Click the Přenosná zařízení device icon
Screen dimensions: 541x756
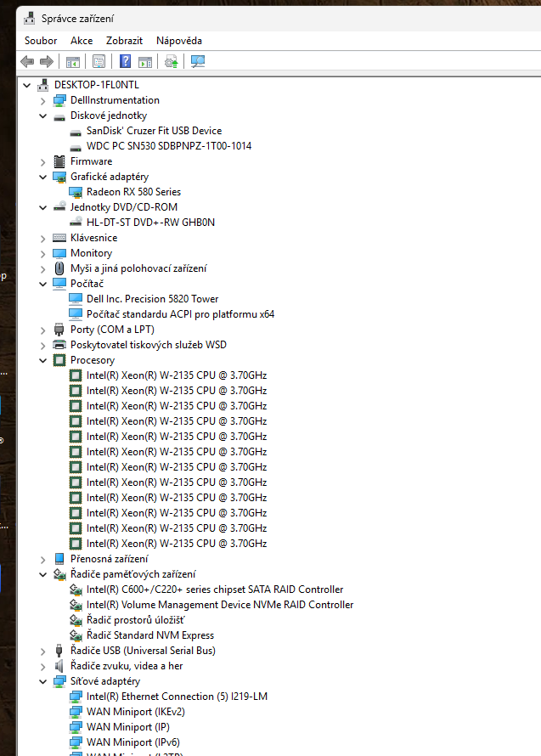(x=59, y=559)
